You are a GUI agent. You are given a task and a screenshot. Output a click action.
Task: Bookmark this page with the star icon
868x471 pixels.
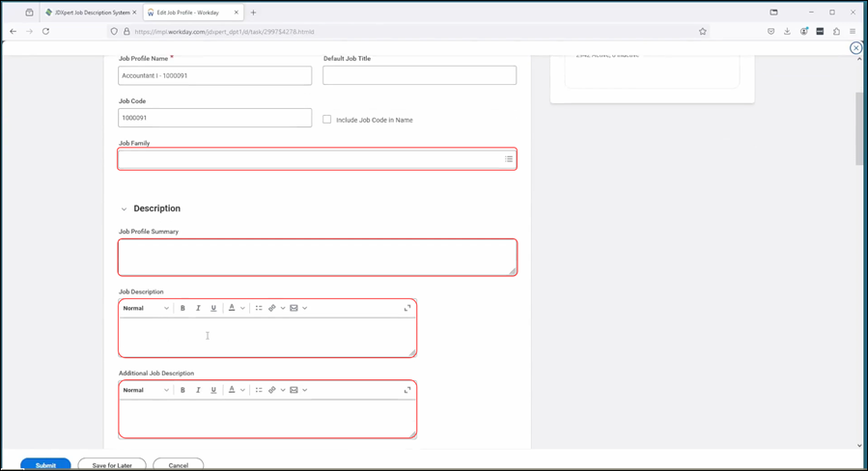(702, 32)
